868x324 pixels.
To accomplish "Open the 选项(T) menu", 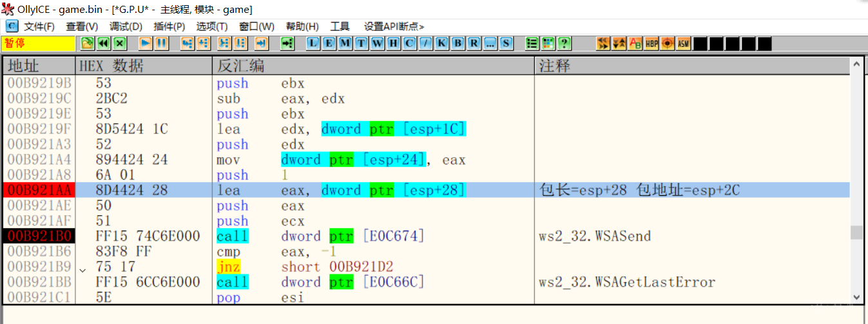I will point(212,26).
